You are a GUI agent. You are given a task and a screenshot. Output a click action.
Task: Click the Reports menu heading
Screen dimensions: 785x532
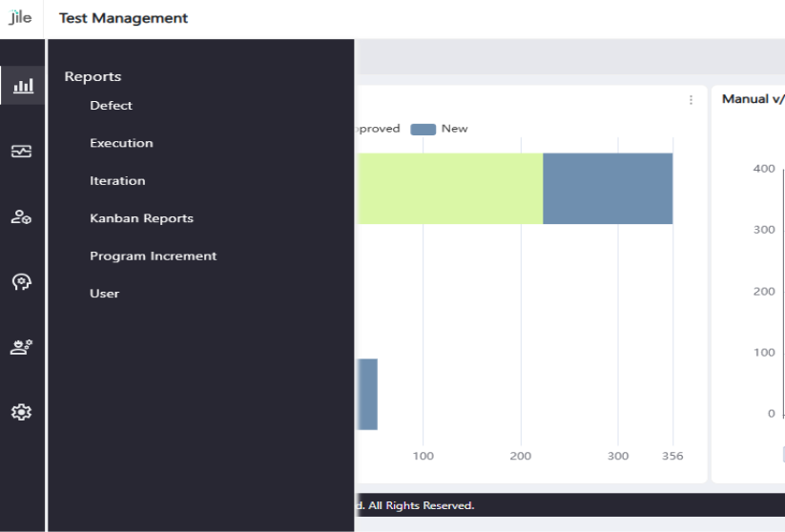[x=93, y=76]
